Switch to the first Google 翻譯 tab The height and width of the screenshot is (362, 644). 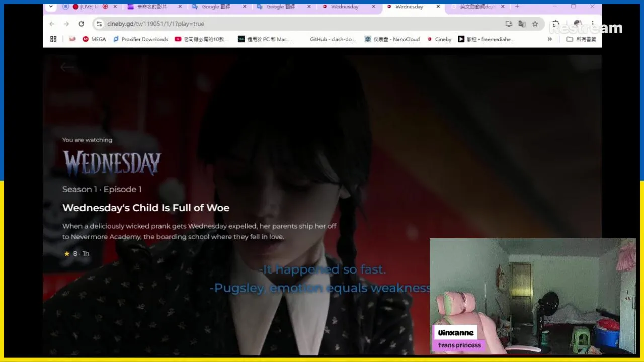point(216,7)
